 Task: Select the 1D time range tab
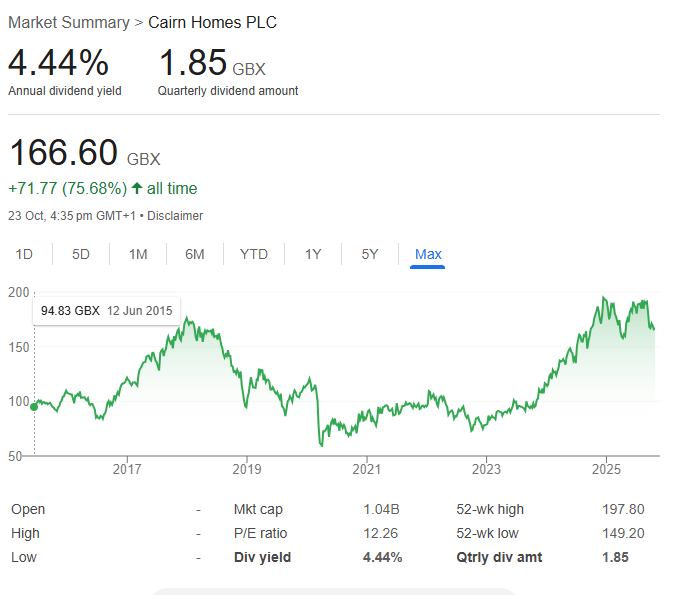(24, 254)
